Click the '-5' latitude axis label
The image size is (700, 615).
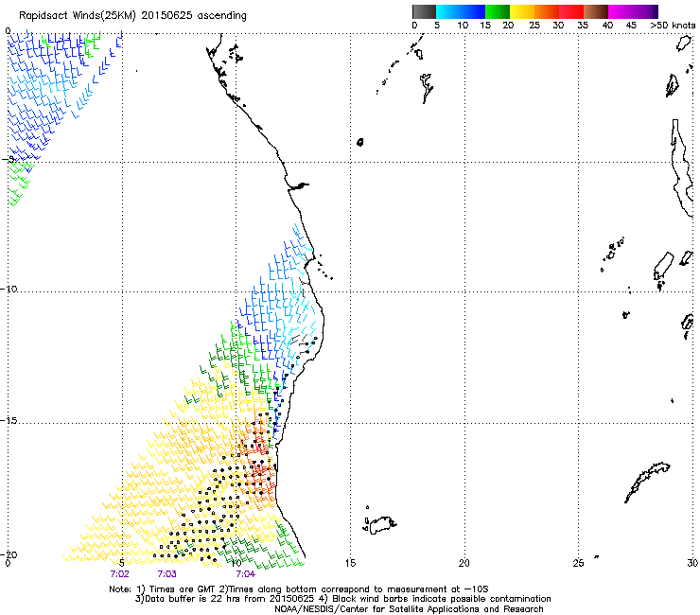(8, 159)
